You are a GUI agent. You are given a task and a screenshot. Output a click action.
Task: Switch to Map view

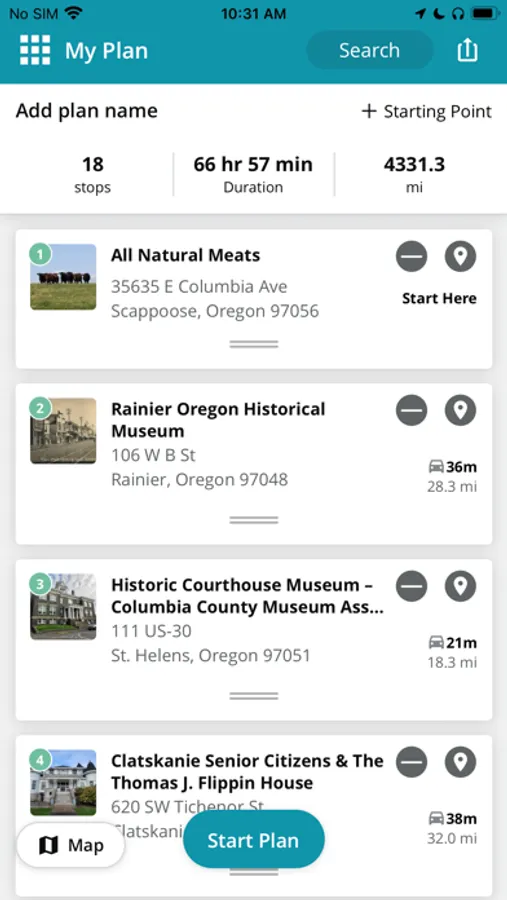click(71, 845)
